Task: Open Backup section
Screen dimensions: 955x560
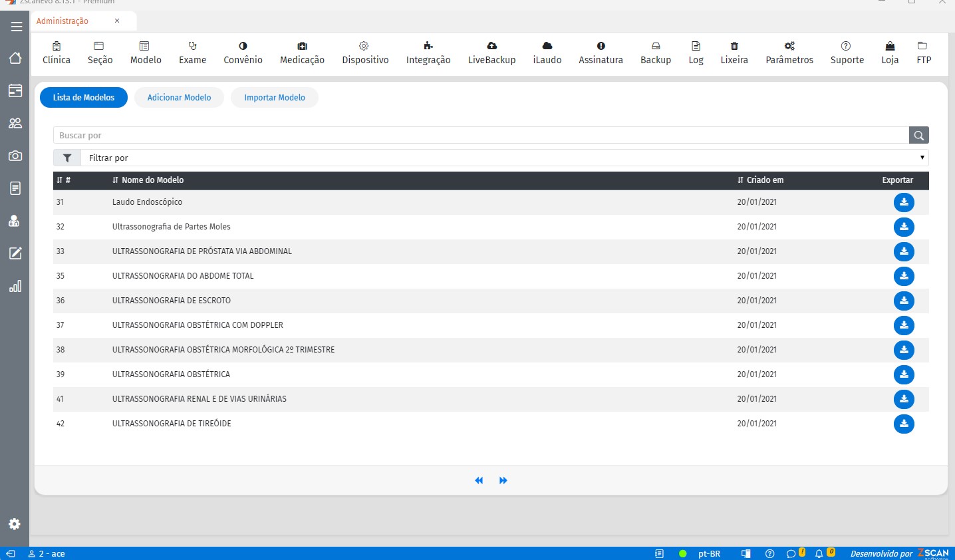Action: pyautogui.click(x=656, y=53)
